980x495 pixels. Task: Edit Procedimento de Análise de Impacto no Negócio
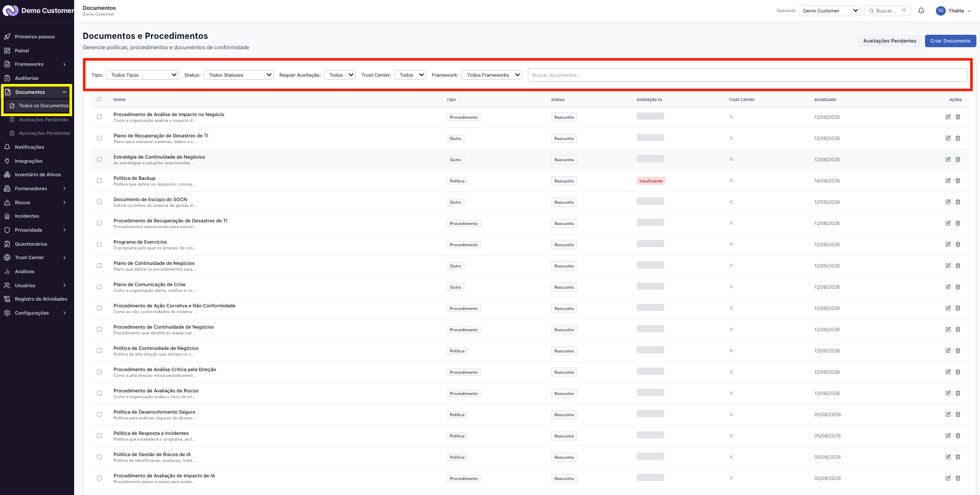pos(948,117)
